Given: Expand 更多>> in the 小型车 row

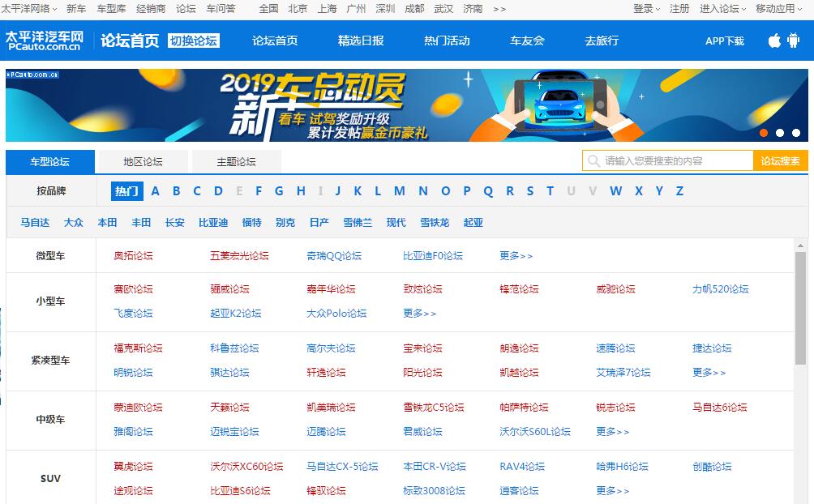Looking at the screenshot, I should [x=419, y=313].
